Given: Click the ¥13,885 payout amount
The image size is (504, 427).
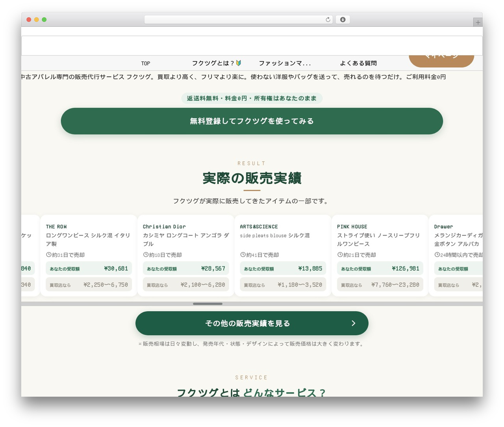Looking at the screenshot, I should point(310,269).
